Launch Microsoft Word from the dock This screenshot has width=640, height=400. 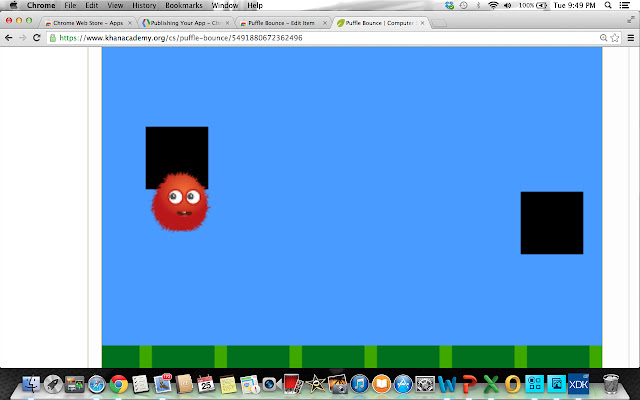coord(447,384)
